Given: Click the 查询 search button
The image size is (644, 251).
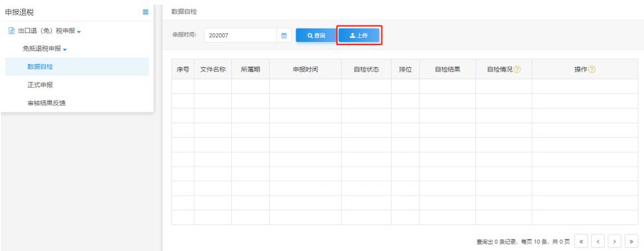Looking at the screenshot, I should click(x=316, y=35).
